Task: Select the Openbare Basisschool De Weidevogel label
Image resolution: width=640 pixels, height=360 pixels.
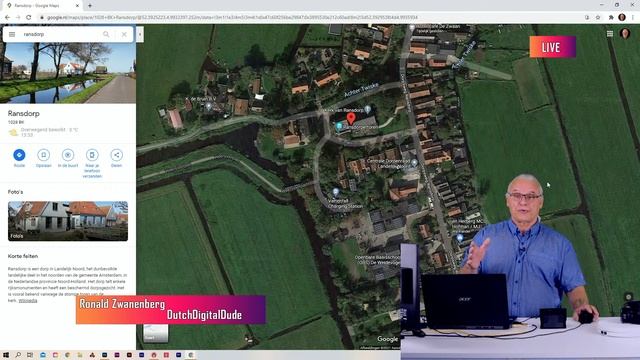Action: click(x=378, y=260)
